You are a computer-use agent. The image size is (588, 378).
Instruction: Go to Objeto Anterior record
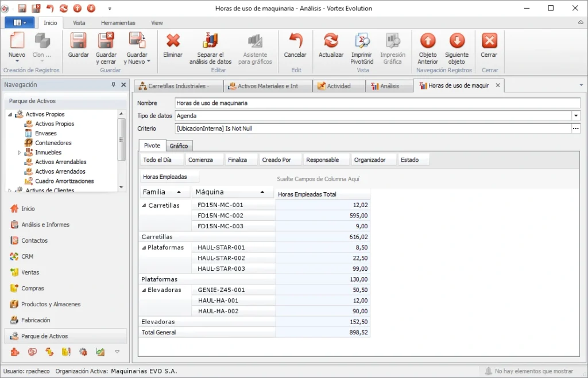428,48
